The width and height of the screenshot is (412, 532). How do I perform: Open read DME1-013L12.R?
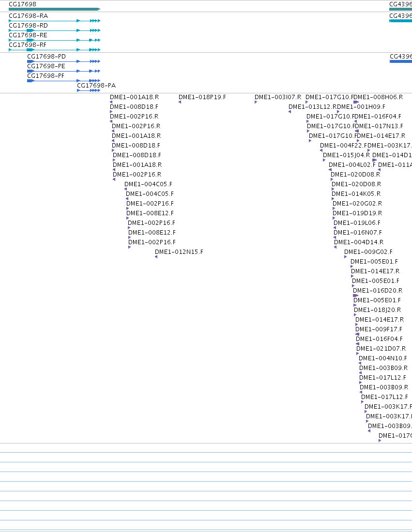[x=312, y=107]
